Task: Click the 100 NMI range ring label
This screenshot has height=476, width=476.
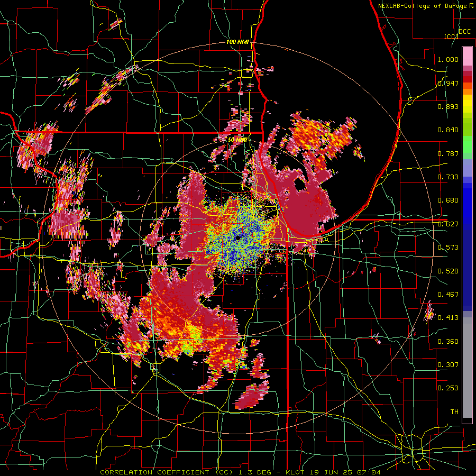Action: [237, 42]
